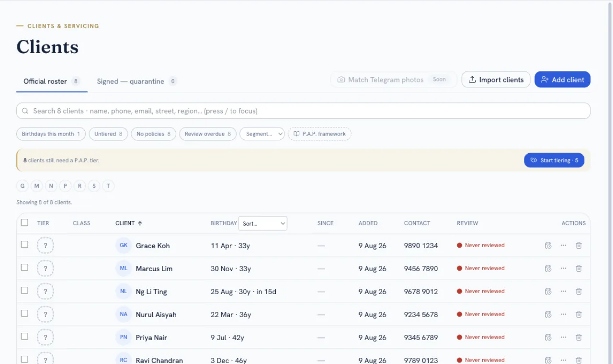Viewport: 613px width, 364px height.
Task: Click the client name Grace Koh
Action: (x=153, y=246)
